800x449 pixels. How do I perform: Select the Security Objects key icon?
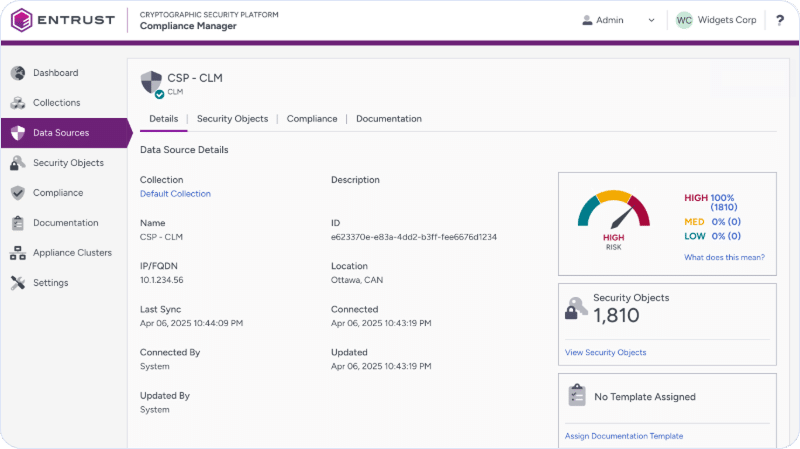[17, 163]
